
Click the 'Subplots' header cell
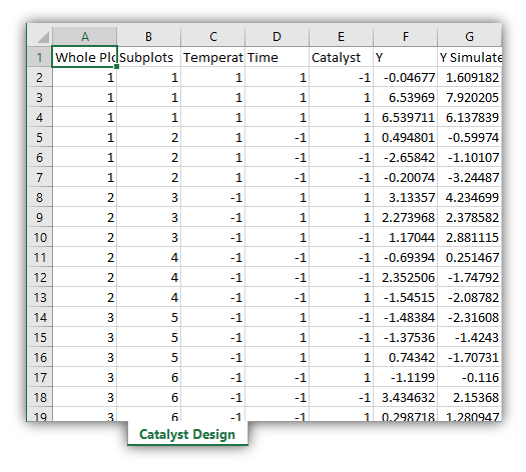click(x=149, y=57)
